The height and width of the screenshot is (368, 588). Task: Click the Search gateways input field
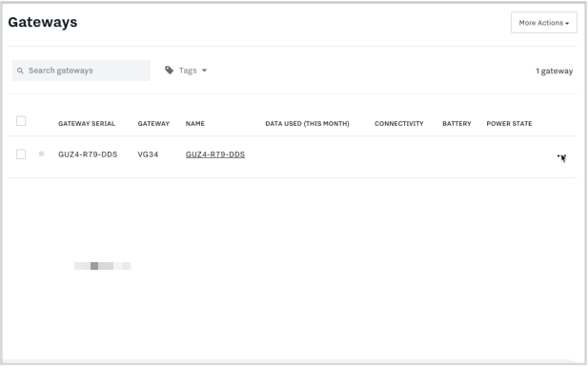click(x=81, y=71)
